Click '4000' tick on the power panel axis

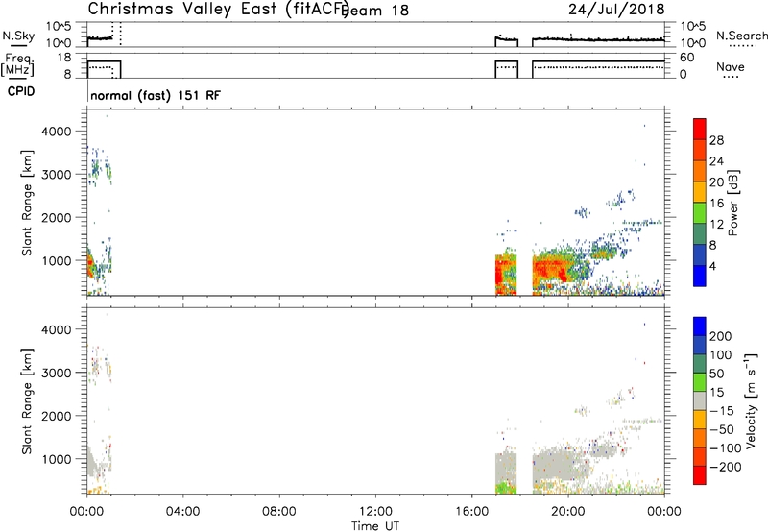click(x=57, y=132)
